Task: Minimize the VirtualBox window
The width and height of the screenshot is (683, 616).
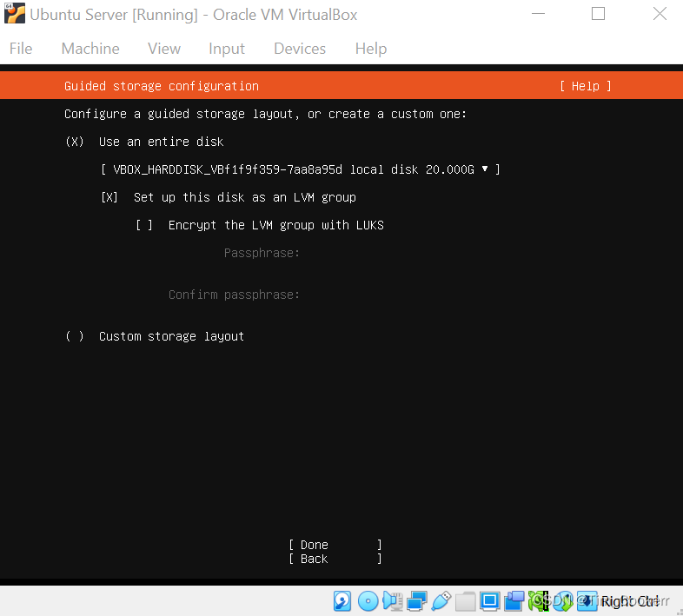Action: (x=539, y=14)
